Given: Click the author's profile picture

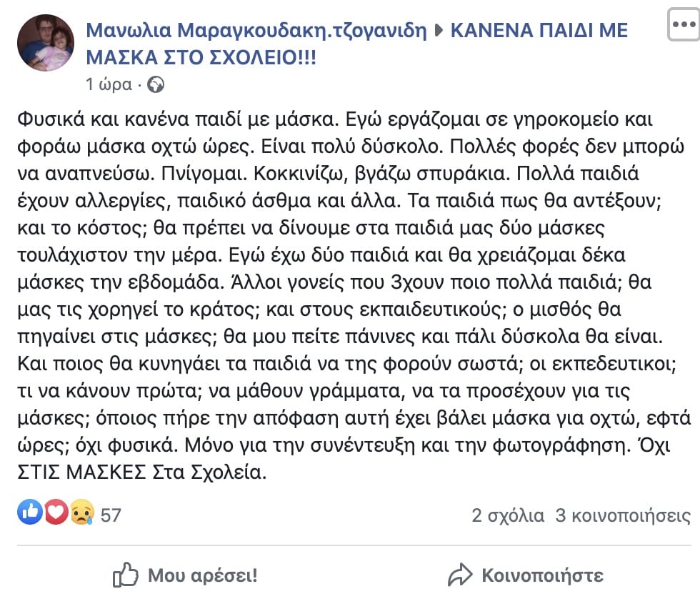Looking at the screenshot, I should [x=46, y=43].
